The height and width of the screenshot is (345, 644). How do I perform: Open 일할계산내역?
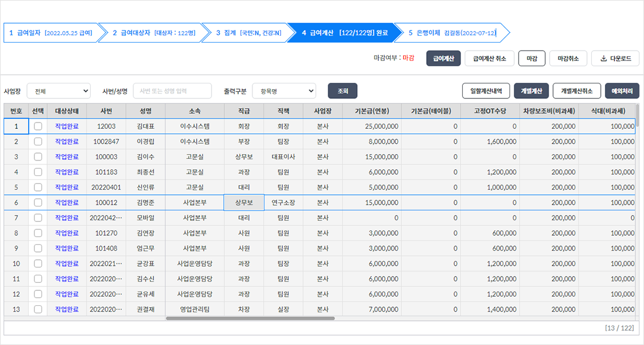(x=486, y=91)
